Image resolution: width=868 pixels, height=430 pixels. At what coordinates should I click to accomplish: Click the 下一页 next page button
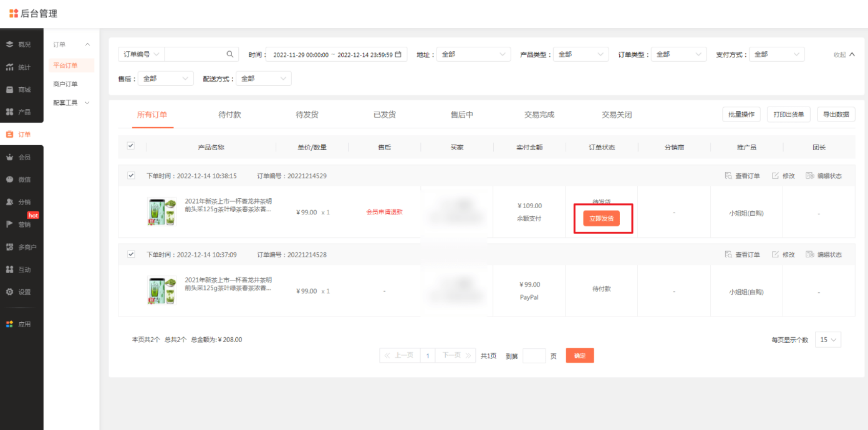[x=455, y=355]
